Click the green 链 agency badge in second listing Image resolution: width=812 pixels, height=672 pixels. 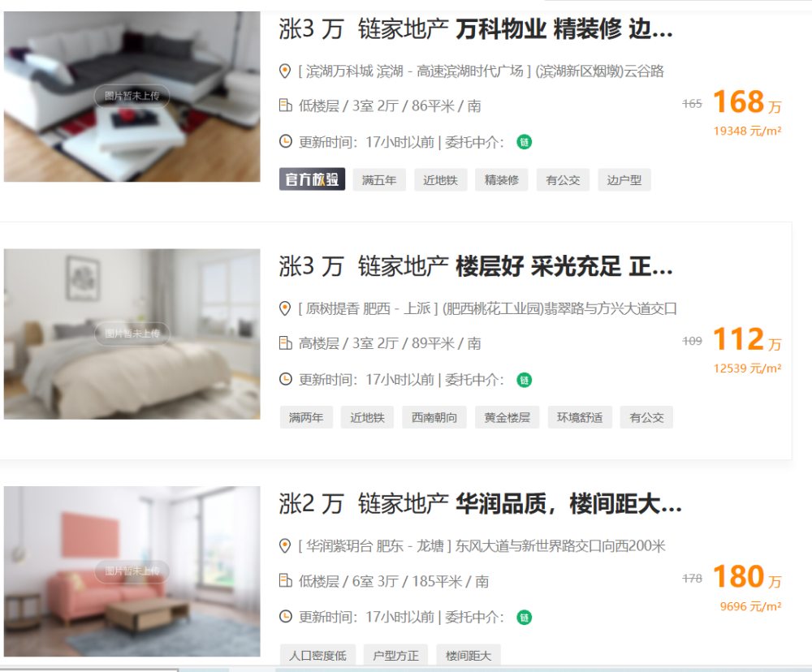[x=524, y=380]
